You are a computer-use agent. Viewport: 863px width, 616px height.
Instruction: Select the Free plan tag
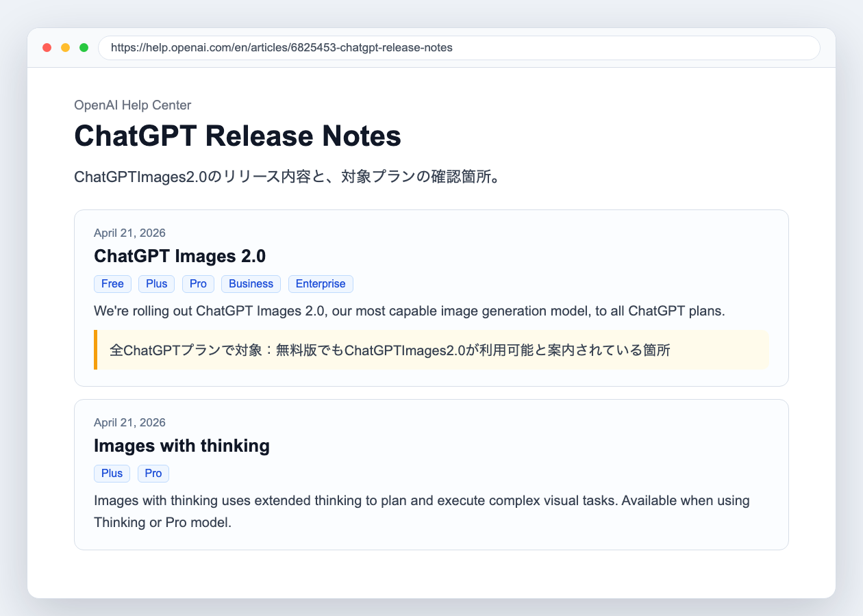click(x=112, y=284)
